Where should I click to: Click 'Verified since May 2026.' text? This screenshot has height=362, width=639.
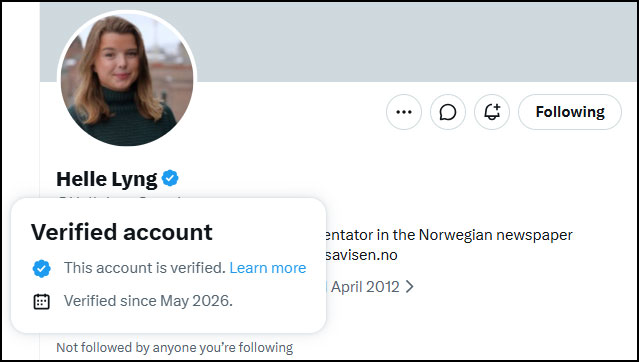coord(148,301)
